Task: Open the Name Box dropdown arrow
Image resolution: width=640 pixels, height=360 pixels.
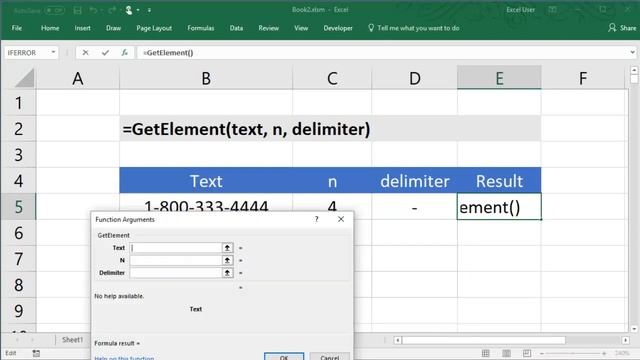Action: pyautogui.click(x=53, y=53)
